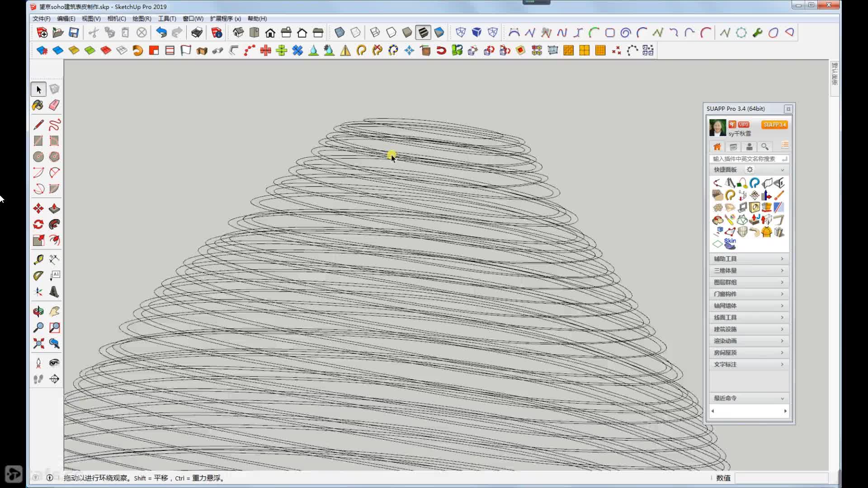Activate the Offset tool
Viewport: 868px width, 488px height.
pyautogui.click(x=54, y=240)
